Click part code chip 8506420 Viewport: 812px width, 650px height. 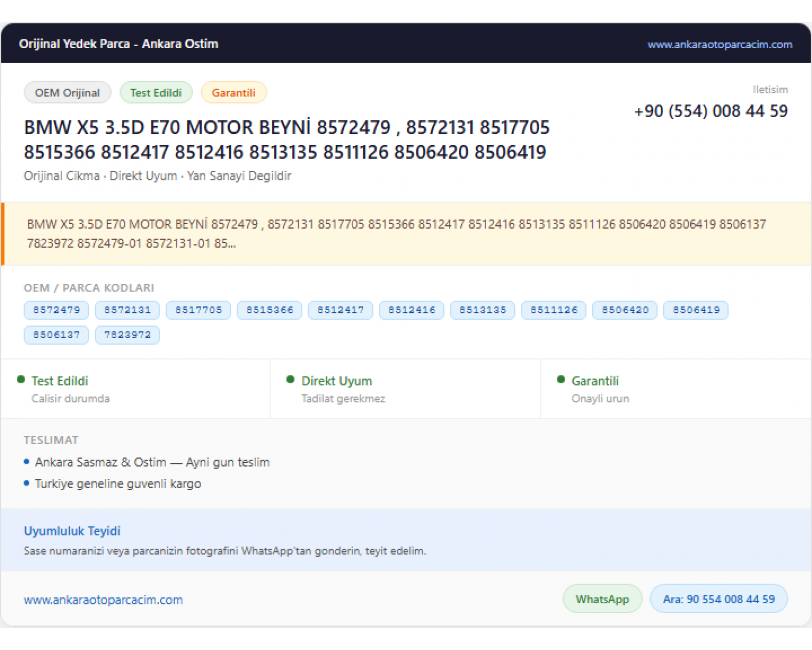[x=625, y=310]
